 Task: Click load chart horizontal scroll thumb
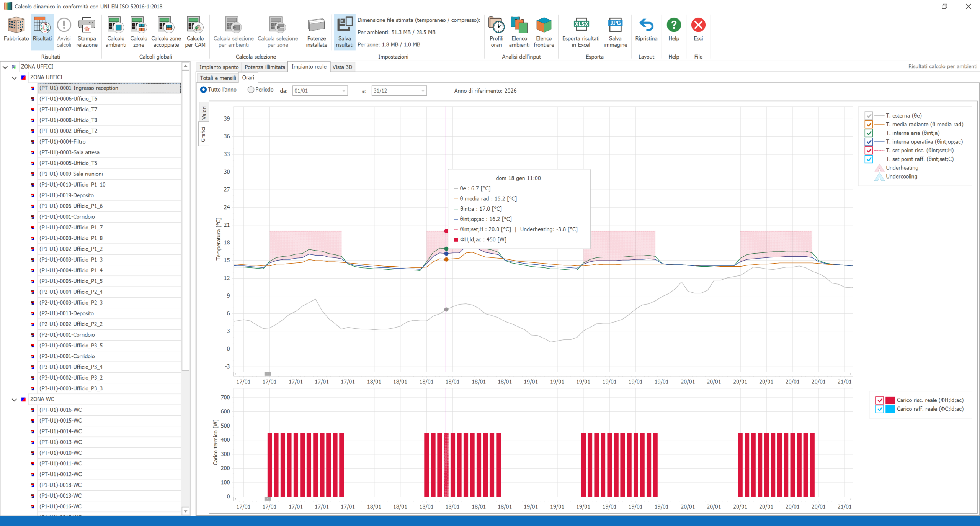268,499
